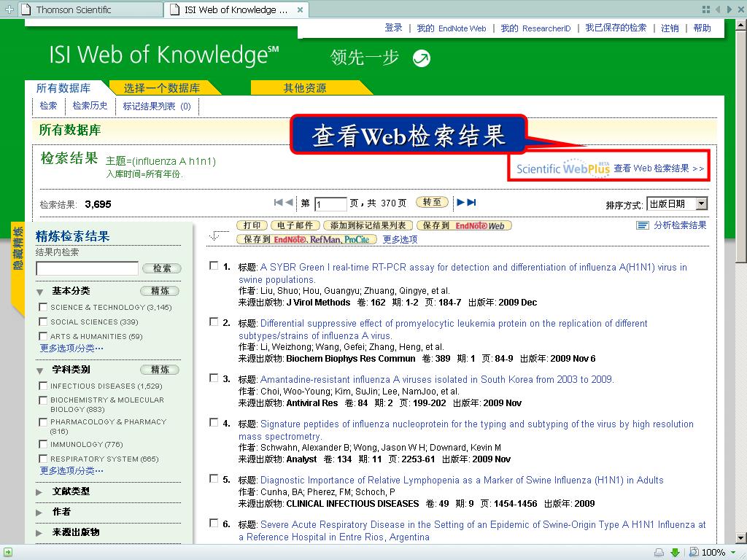This screenshot has width=747, height=560.
Task: Click the scrollbar down arrow
Action: click(741, 538)
